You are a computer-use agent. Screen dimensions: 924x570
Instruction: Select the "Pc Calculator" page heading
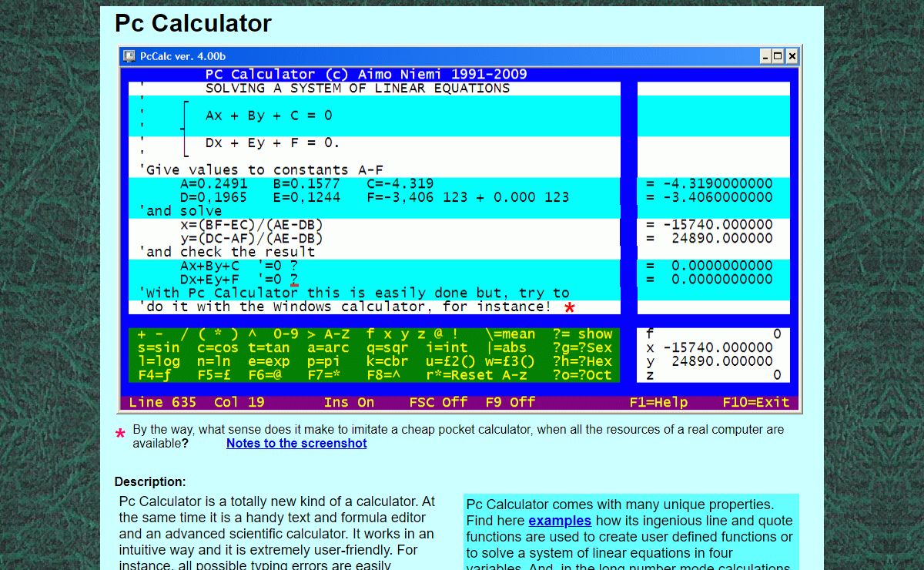coord(193,23)
